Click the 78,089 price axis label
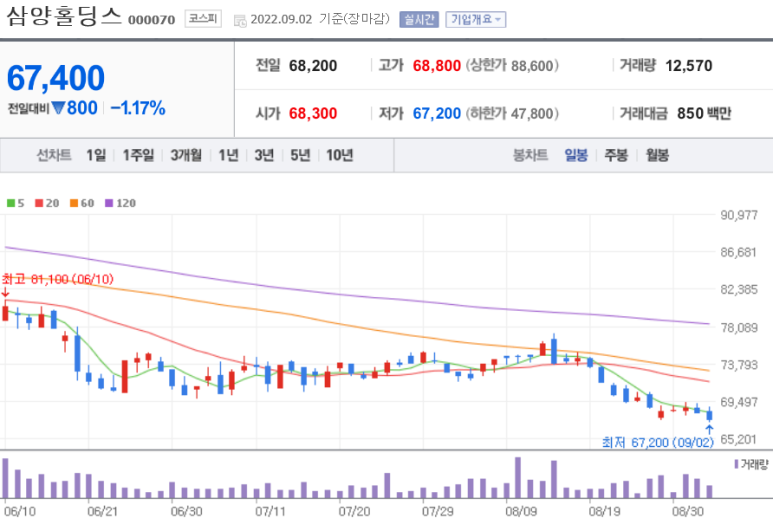 [x=739, y=327]
